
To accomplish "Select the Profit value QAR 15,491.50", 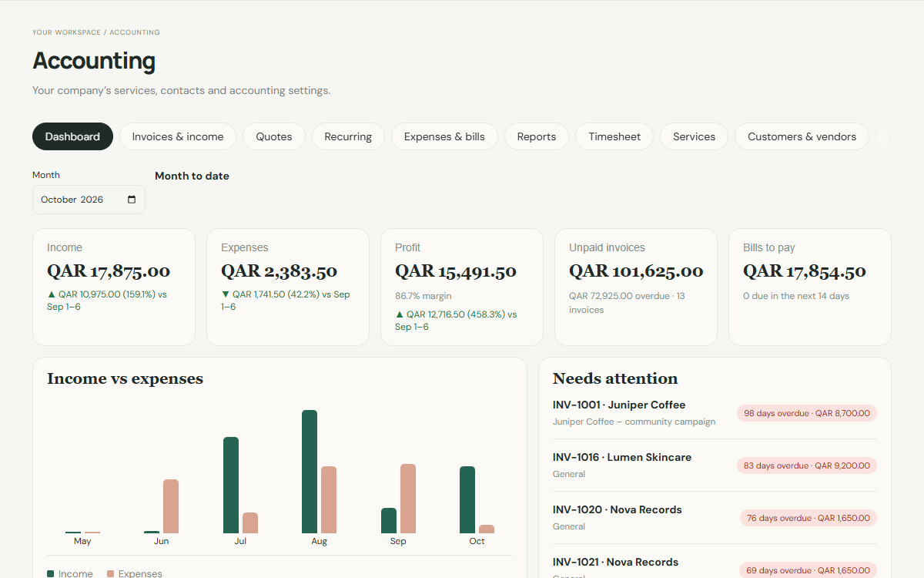I will click(x=456, y=271).
